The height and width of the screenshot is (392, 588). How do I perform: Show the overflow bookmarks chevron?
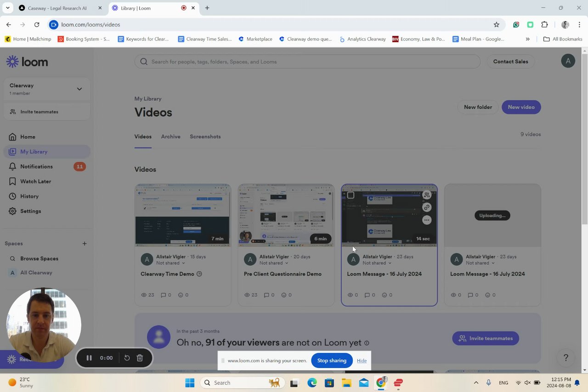527,39
